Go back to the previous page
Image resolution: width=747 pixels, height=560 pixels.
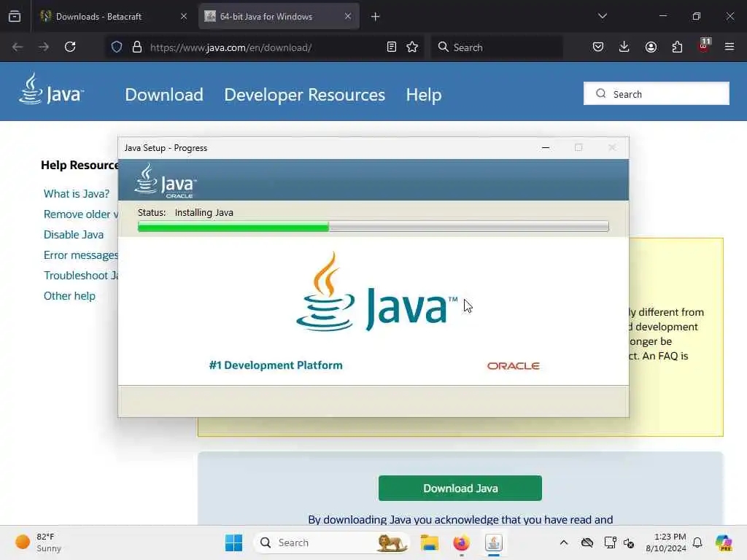pos(18,47)
